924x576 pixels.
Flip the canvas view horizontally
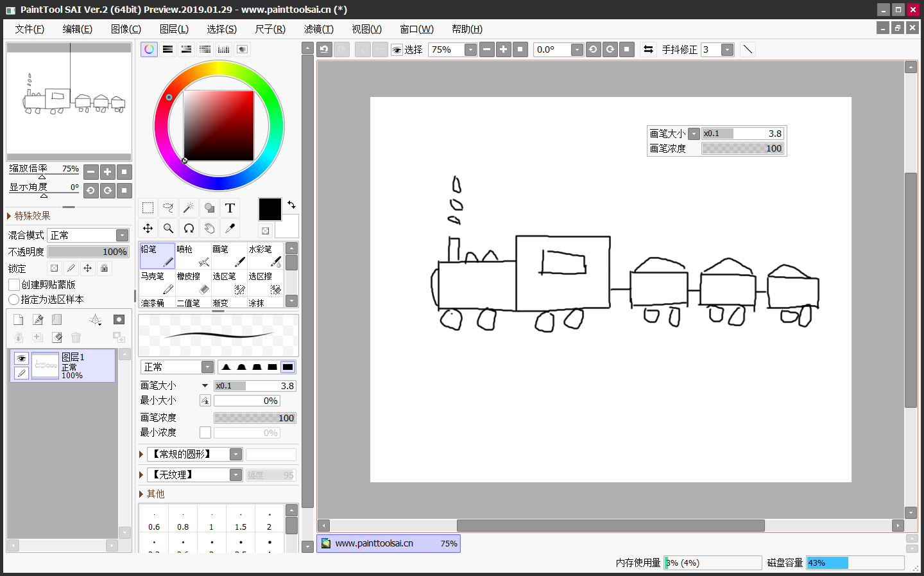(x=648, y=49)
